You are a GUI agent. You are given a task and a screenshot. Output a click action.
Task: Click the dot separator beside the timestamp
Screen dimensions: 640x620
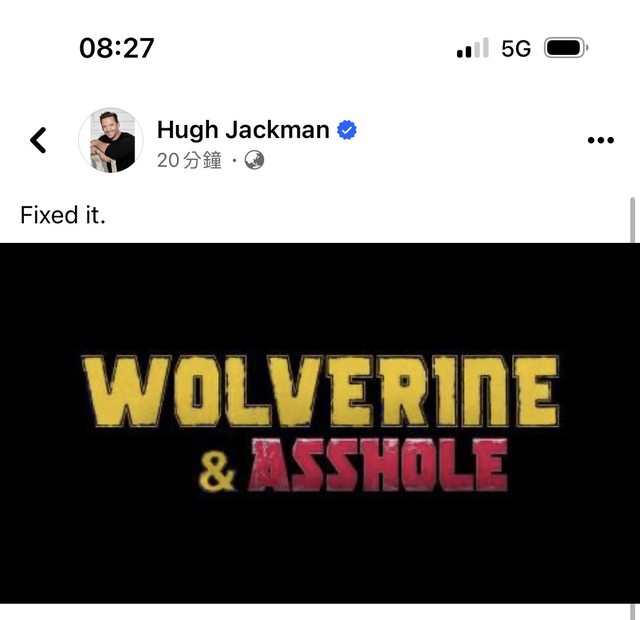point(234,160)
